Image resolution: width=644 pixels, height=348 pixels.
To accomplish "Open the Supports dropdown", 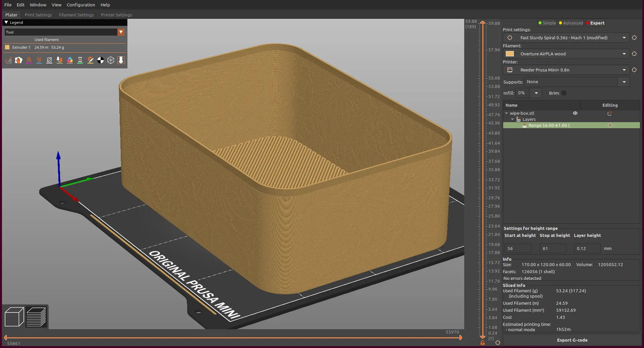I will click(x=624, y=82).
